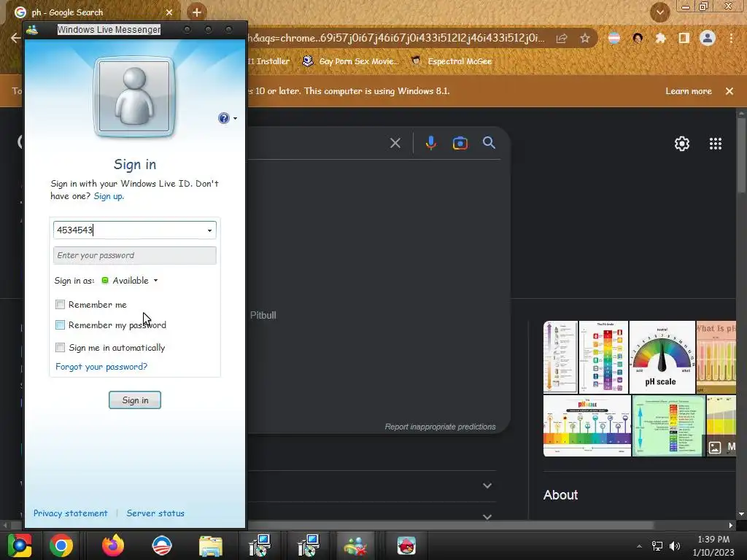Click the Messenger user avatar picture
Image resolution: width=747 pixels, height=560 pixels.
click(134, 97)
